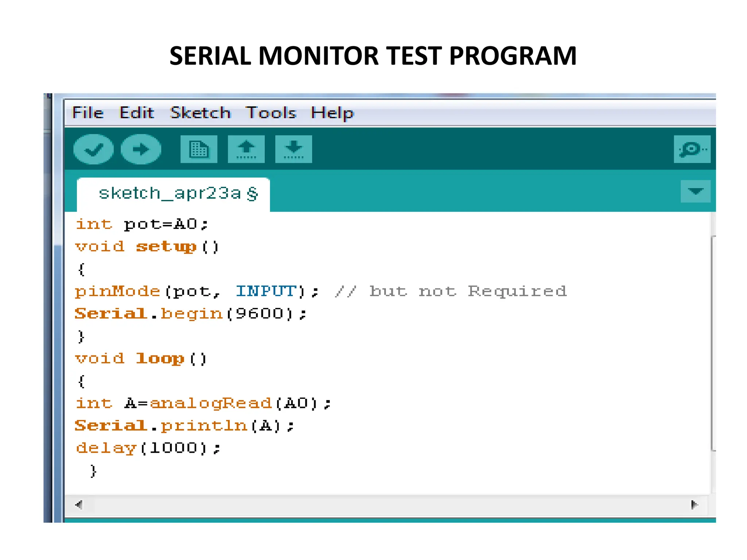Open the File menu
The height and width of the screenshot is (560, 747).
tap(88, 113)
